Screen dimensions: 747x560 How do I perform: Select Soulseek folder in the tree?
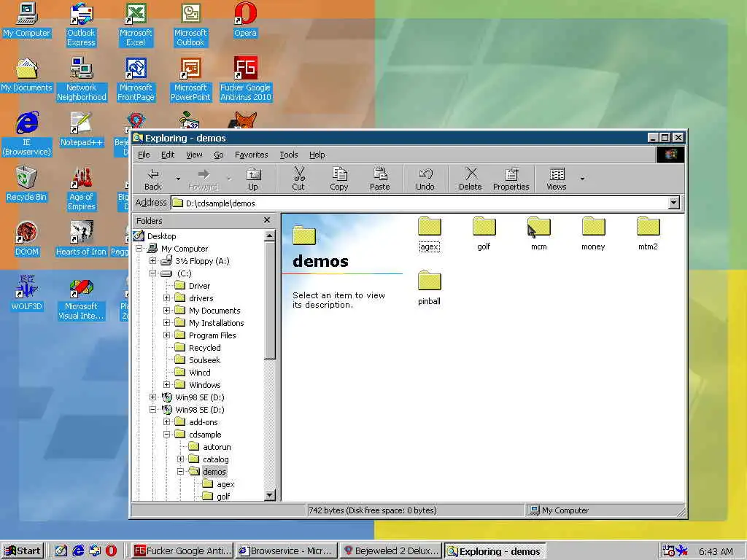(204, 360)
